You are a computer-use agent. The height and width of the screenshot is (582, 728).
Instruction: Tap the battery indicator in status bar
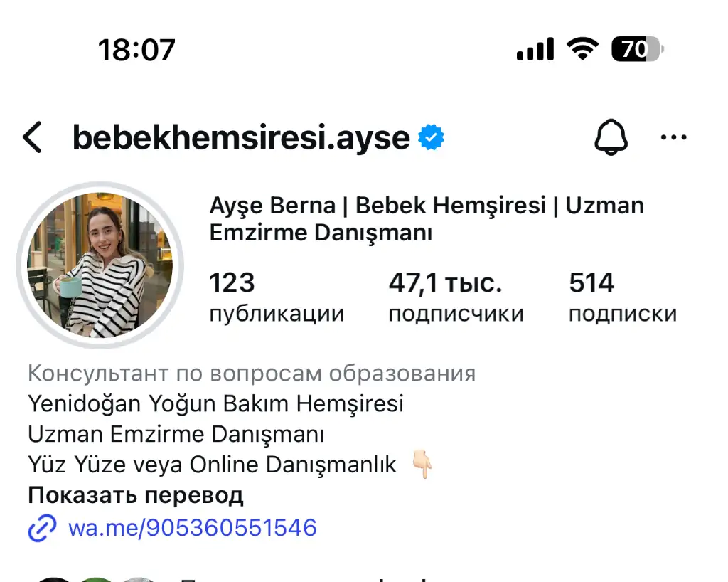(638, 49)
